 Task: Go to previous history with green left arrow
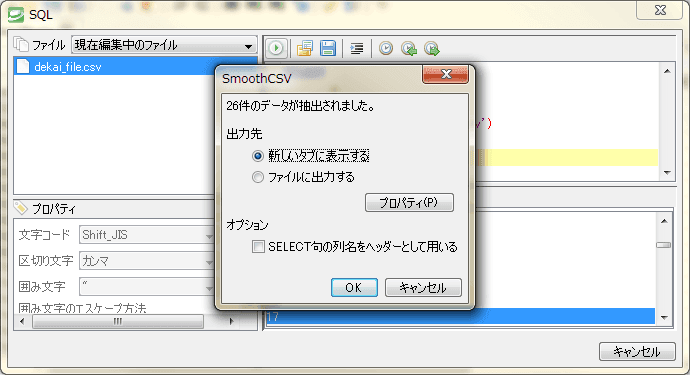[x=409, y=48]
